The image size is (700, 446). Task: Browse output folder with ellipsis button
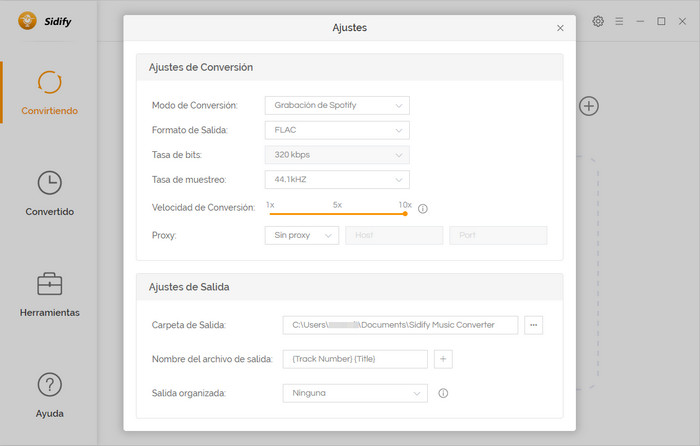coord(533,325)
